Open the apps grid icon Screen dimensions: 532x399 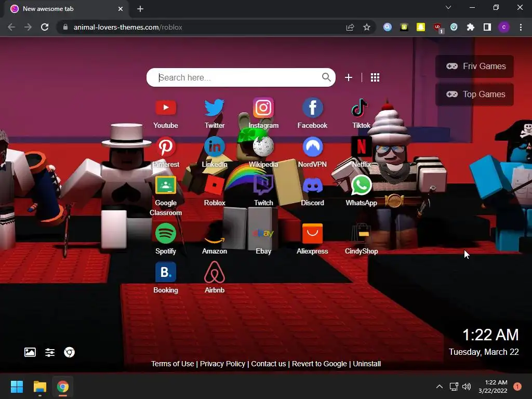tap(375, 78)
